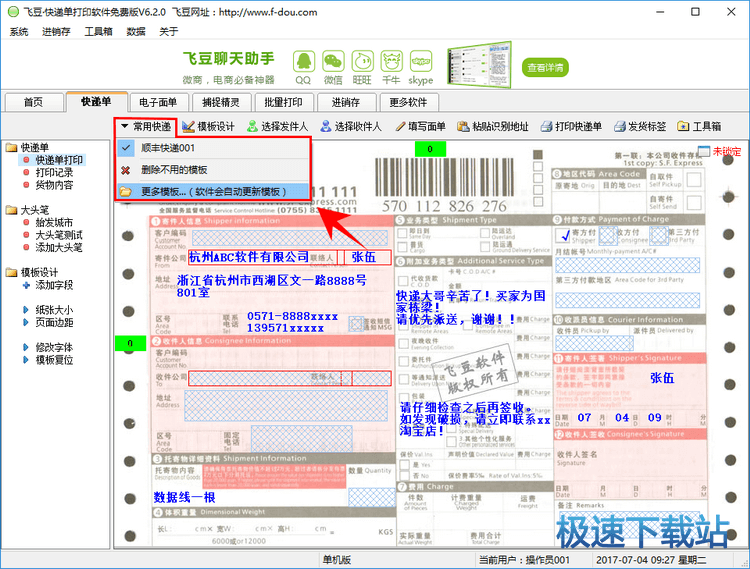The image size is (750, 569).
Task: Open the 进销存 menu bar item
Action: pyautogui.click(x=56, y=32)
